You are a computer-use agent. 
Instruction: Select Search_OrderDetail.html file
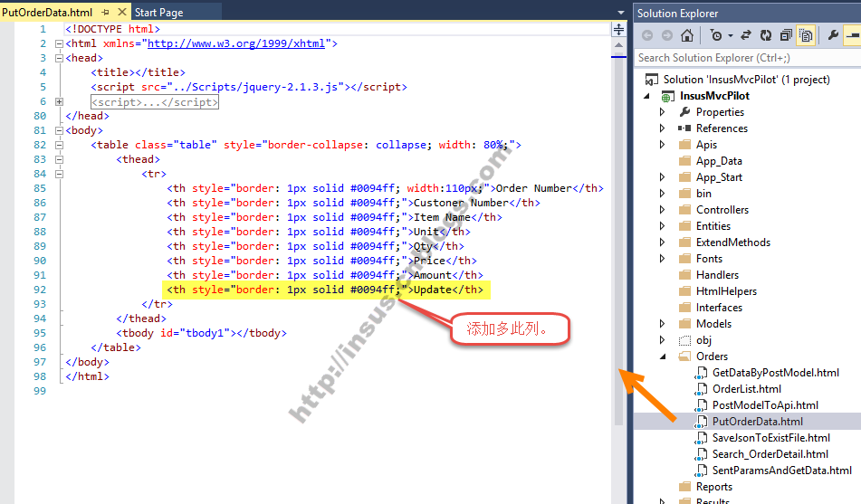coord(770,454)
